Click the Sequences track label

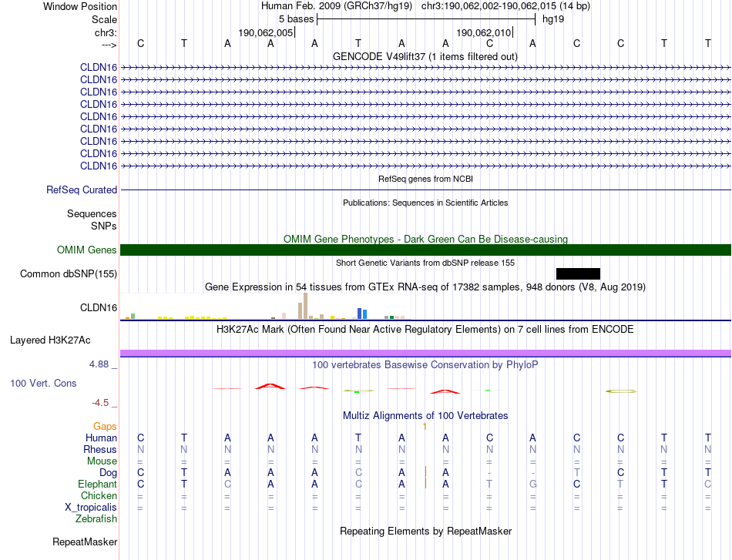[92, 213]
